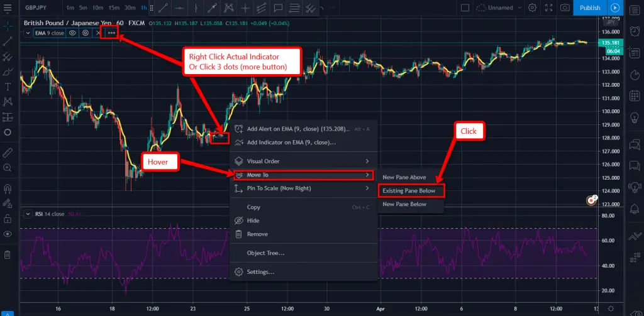This screenshot has width=644, height=316.
Task: Open chart scale settings gear at bottom right
Action: point(611,308)
